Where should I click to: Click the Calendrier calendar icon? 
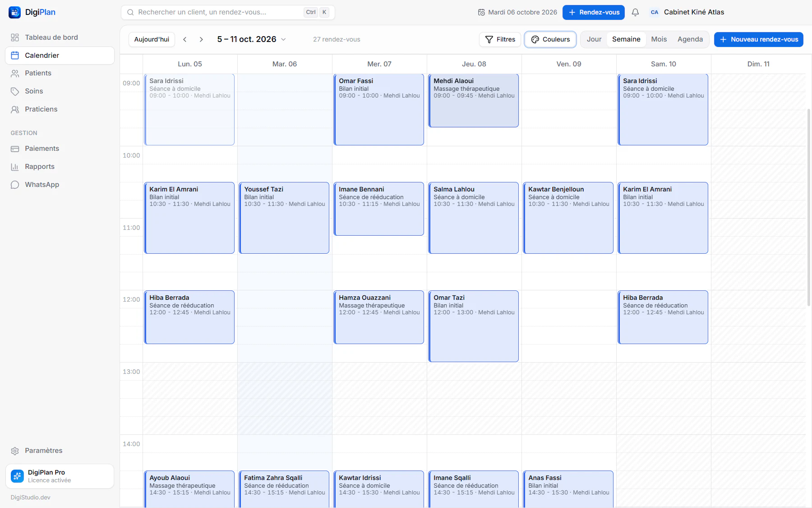15,56
